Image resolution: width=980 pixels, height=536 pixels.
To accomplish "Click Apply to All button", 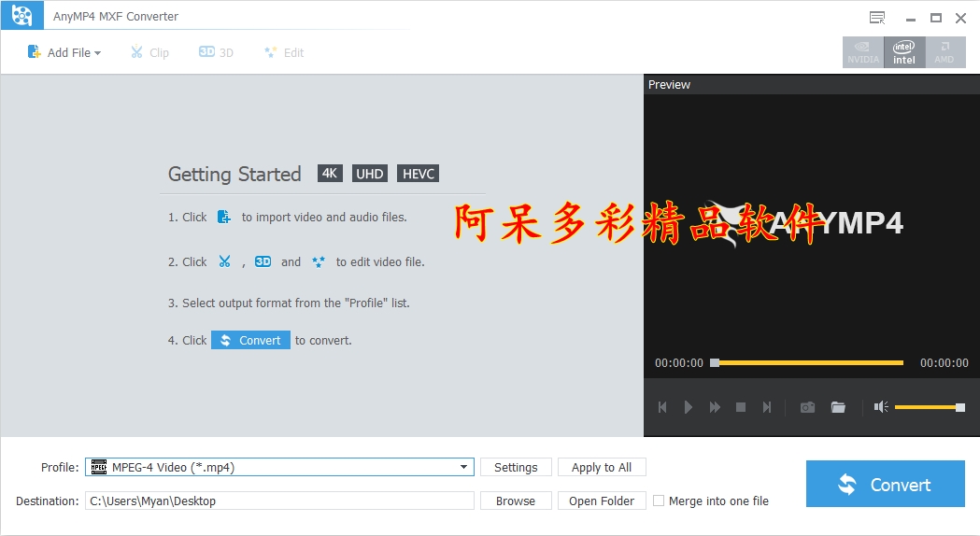I will [x=602, y=467].
